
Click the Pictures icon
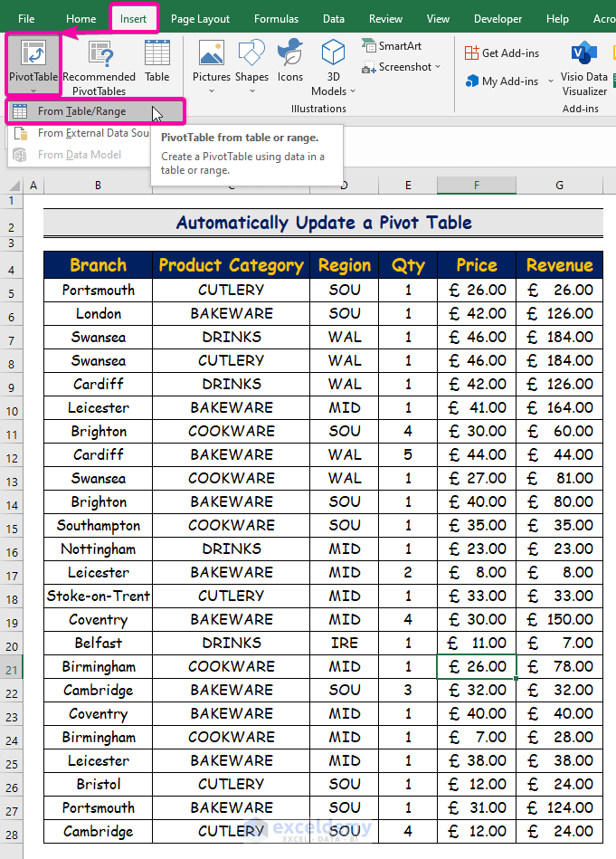coord(212,53)
